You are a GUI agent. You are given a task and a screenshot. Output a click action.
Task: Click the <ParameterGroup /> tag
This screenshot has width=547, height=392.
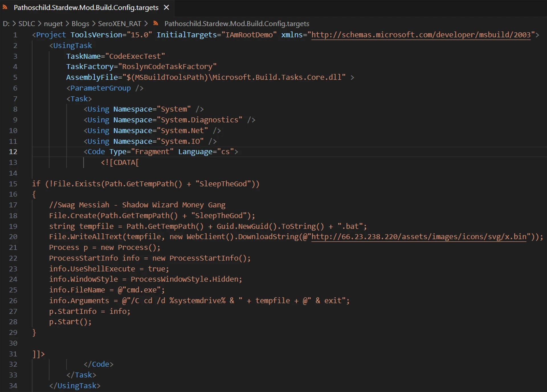click(105, 88)
